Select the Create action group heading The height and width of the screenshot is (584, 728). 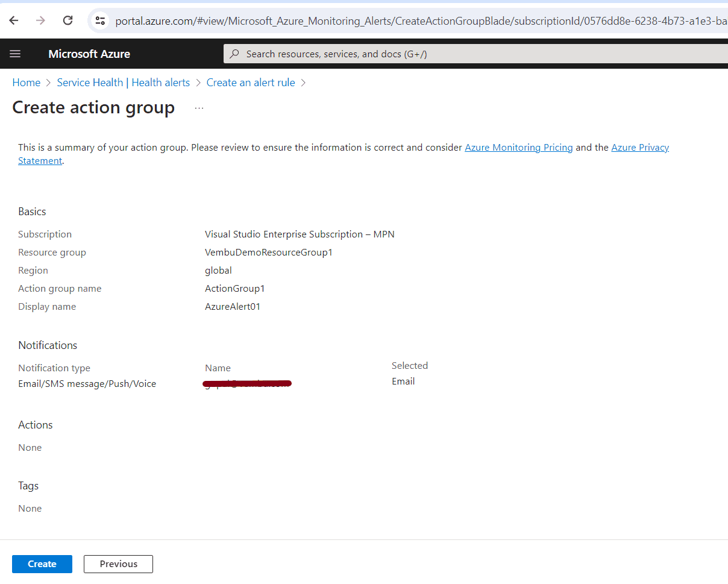(93, 107)
